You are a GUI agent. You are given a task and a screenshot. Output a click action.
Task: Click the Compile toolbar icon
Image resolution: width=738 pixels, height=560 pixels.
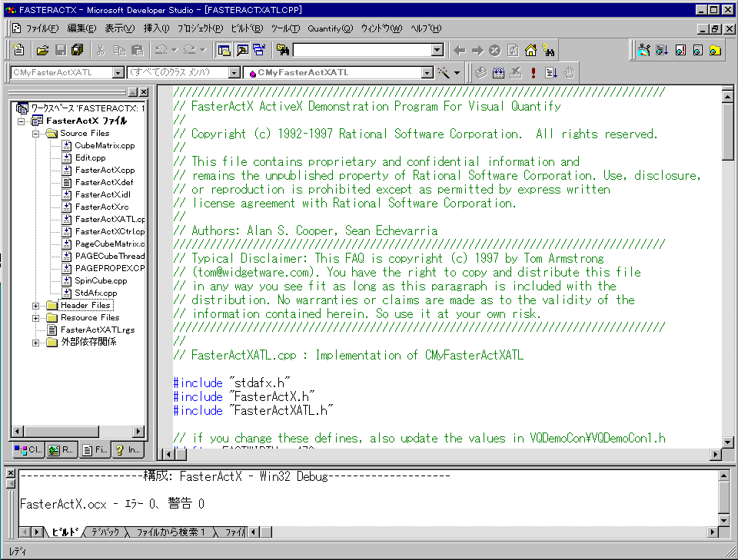[480, 73]
